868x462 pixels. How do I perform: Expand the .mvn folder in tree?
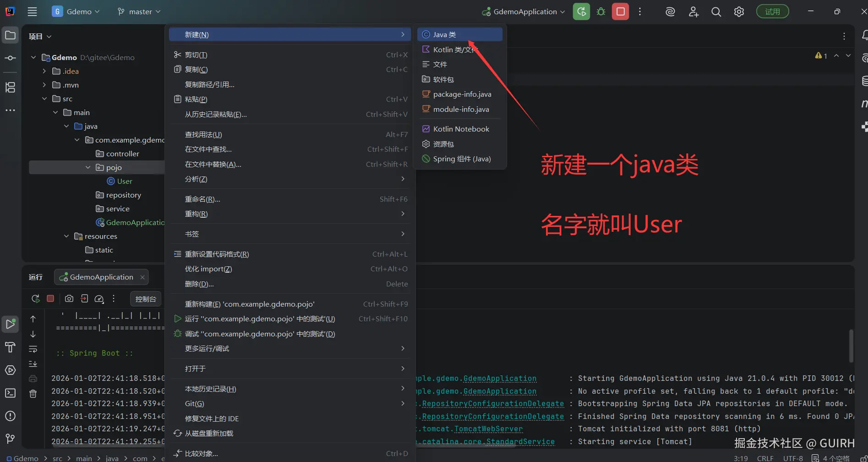click(44, 85)
